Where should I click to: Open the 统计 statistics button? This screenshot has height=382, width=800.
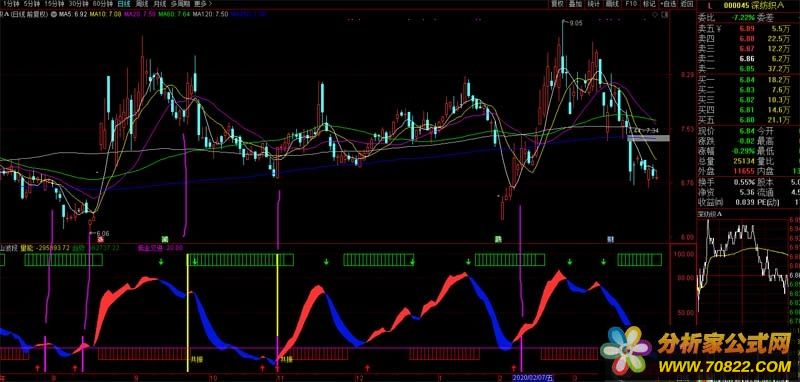(593, 4)
